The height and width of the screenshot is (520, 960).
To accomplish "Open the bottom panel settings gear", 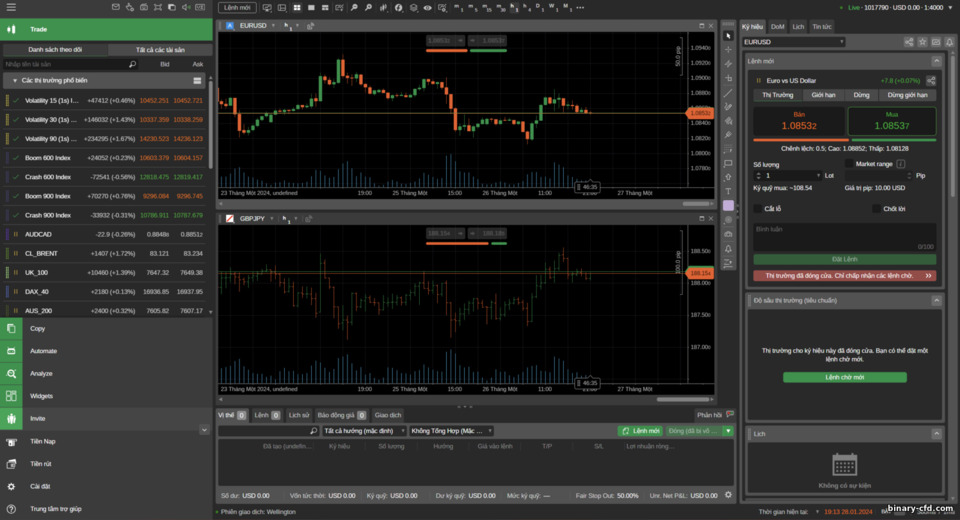I will pos(728,495).
